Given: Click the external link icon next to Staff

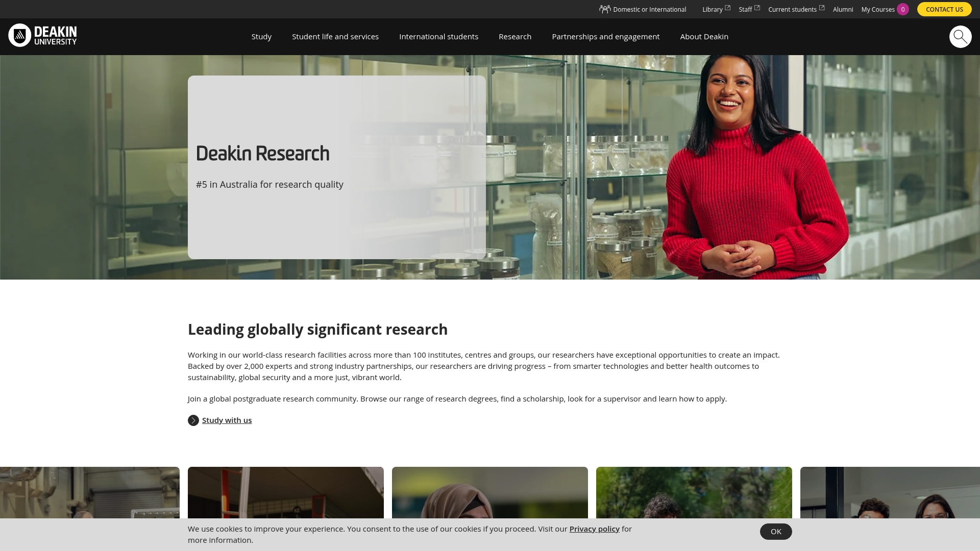Looking at the screenshot, I should [757, 8].
